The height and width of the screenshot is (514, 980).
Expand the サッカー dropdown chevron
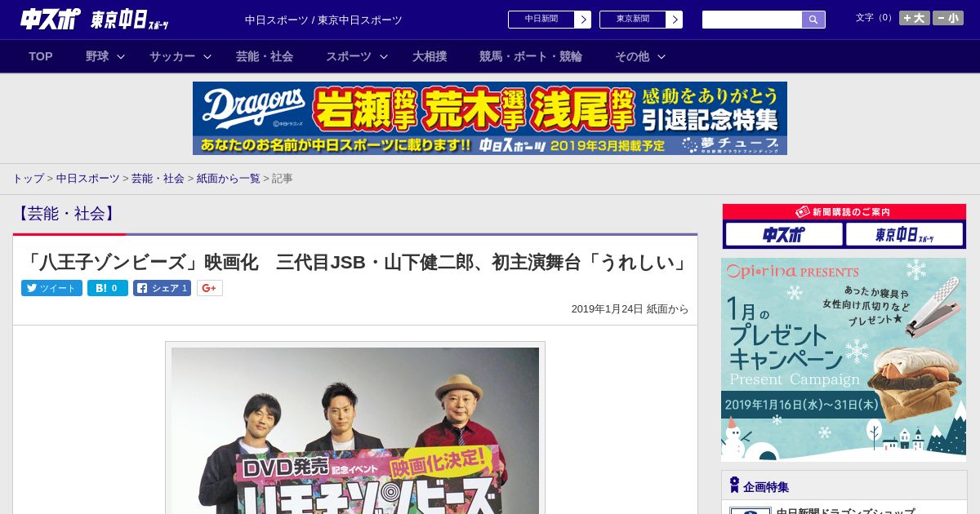[207, 56]
